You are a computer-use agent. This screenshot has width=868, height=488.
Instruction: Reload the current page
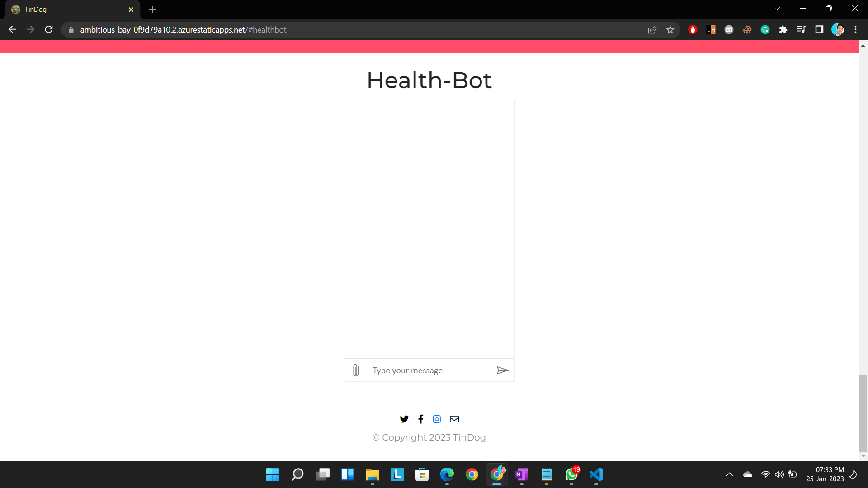click(x=48, y=29)
